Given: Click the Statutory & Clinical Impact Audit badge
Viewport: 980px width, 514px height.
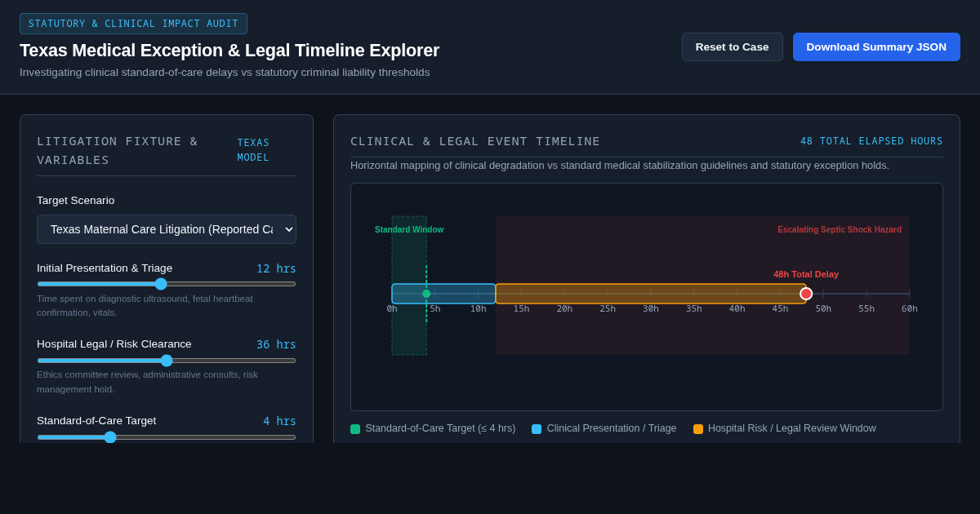Looking at the screenshot, I should (134, 24).
